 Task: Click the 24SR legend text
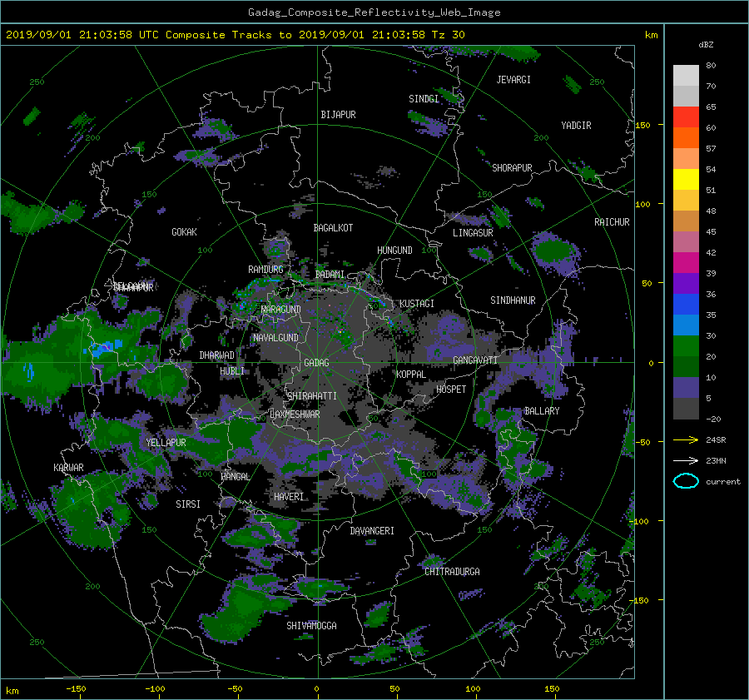point(716,440)
